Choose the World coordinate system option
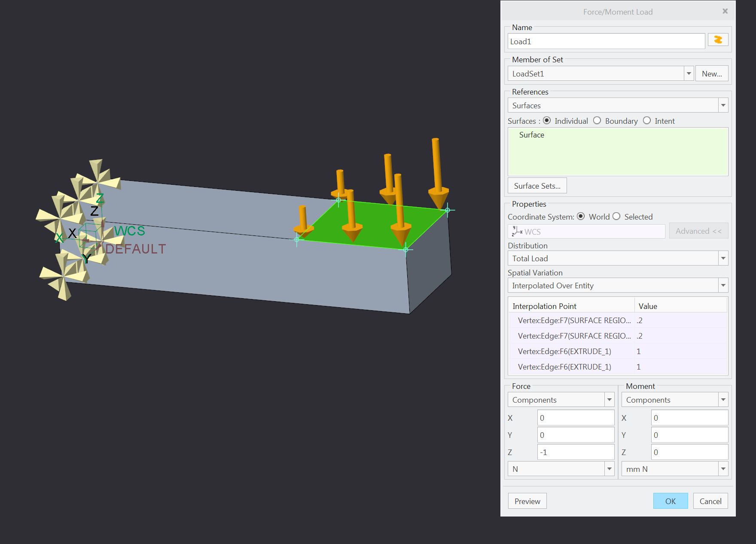756x544 pixels. [x=582, y=217]
